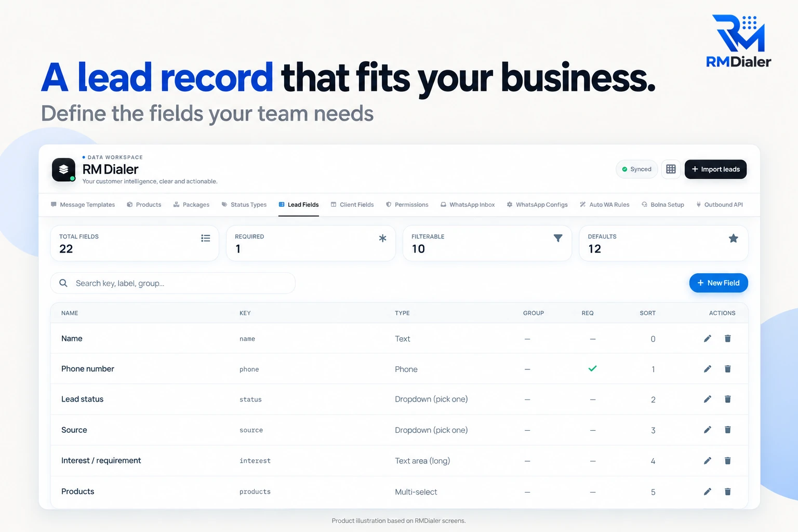798x532 pixels.
Task: Open the Outbound API tab
Action: (x=720, y=205)
